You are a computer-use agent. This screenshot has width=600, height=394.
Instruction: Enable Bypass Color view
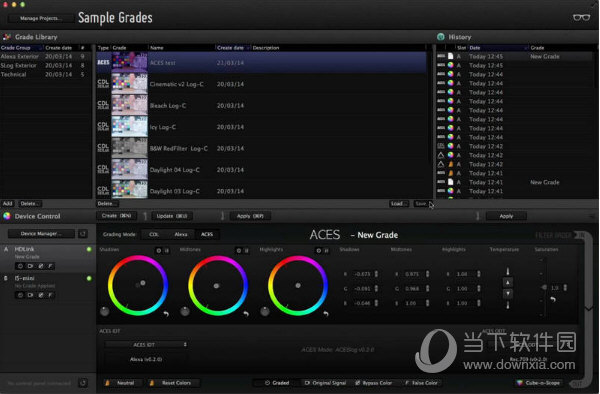[x=374, y=383]
